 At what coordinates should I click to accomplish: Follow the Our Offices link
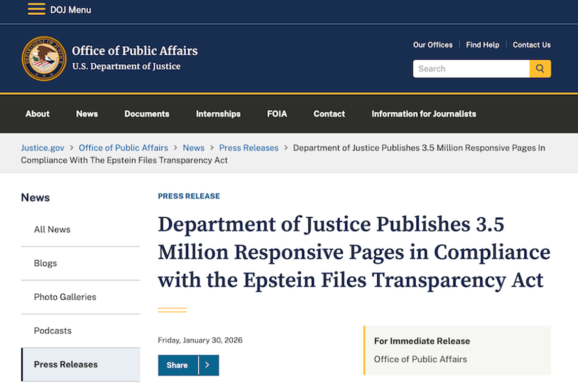432,45
